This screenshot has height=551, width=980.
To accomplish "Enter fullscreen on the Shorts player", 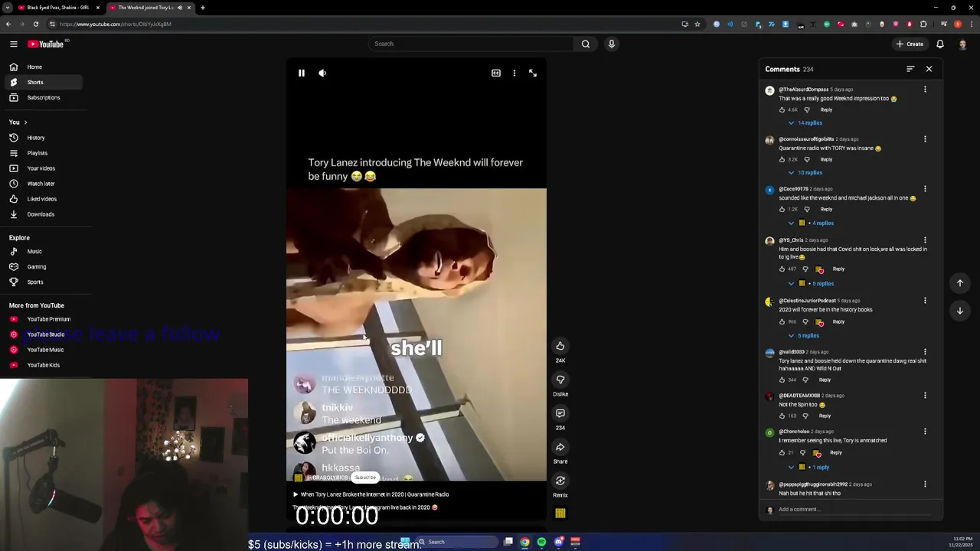I will (533, 73).
